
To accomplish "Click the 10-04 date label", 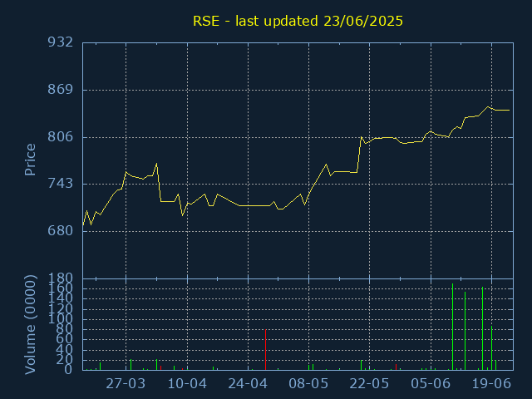I will (187, 384).
